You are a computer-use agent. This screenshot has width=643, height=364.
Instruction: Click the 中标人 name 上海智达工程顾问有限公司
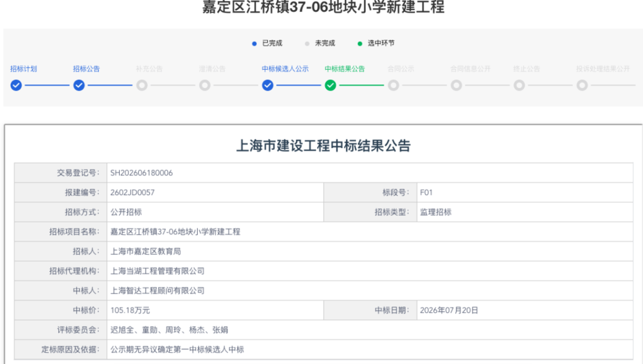pyautogui.click(x=158, y=290)
